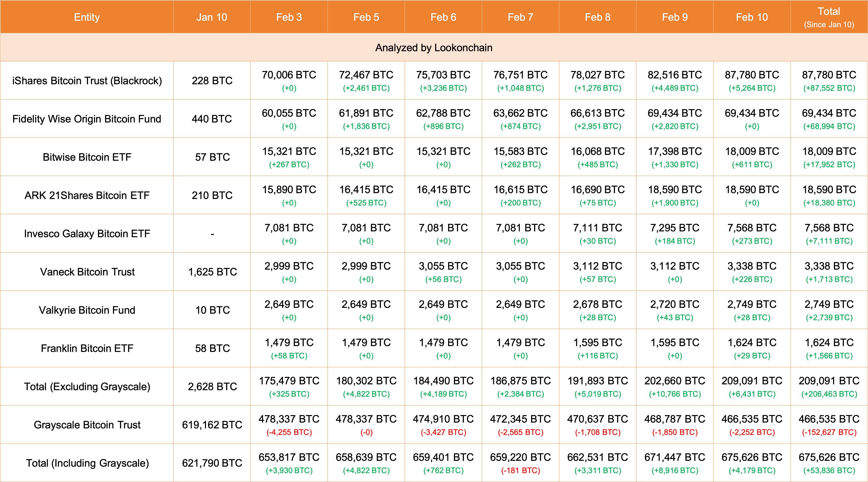868x482 pixels.
Task: Click the (+10,766 BTC) change value
Action: 675,394
